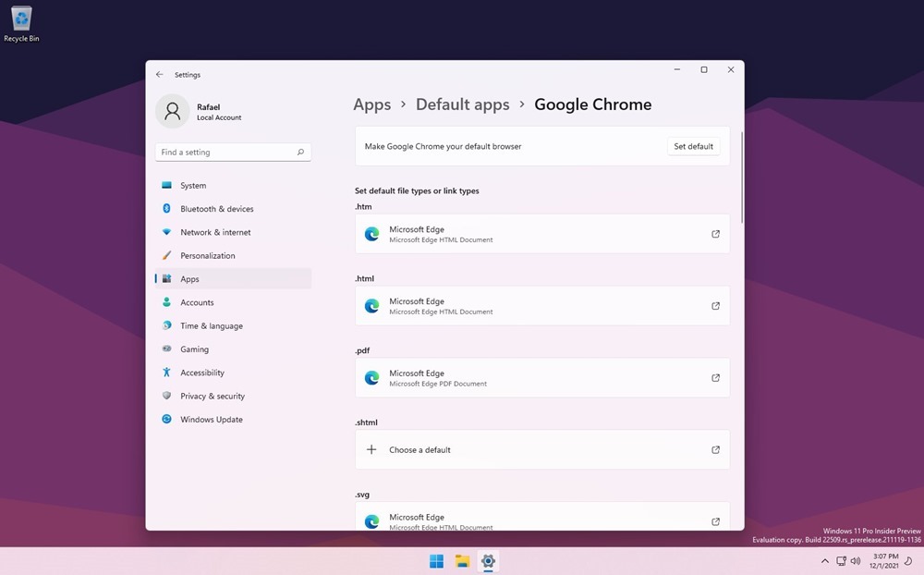Click the Apps sidebar icon

point(166,278)
